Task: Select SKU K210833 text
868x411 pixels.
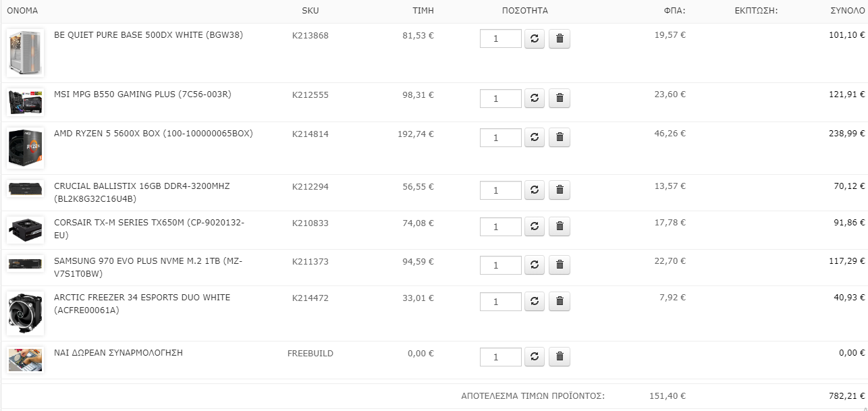Action: click(310, 223)
